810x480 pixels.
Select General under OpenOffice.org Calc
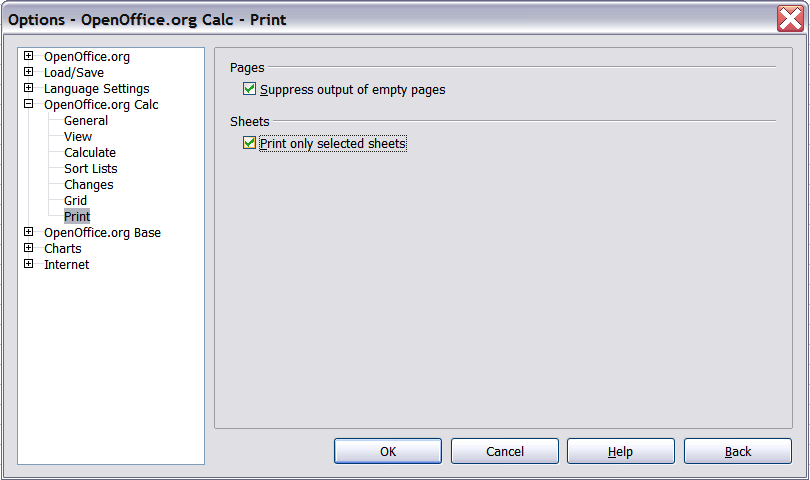pos(86,121)
